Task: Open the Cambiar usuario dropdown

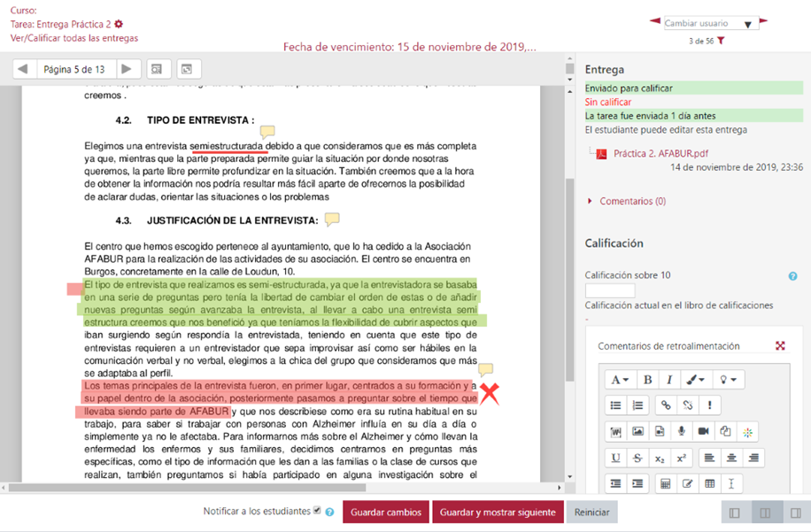Action: tap(711, 23)
